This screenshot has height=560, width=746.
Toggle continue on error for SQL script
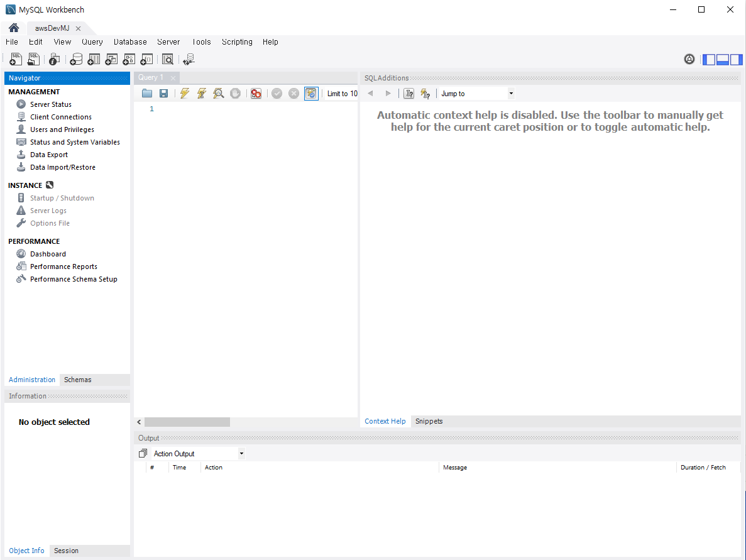coord(256,93)
